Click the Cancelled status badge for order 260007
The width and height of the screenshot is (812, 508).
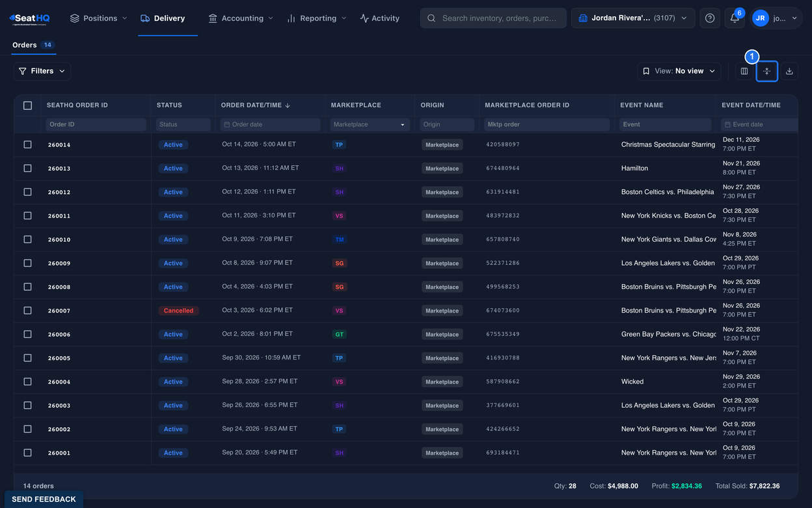pyautogui.click(x=178, y=311)
